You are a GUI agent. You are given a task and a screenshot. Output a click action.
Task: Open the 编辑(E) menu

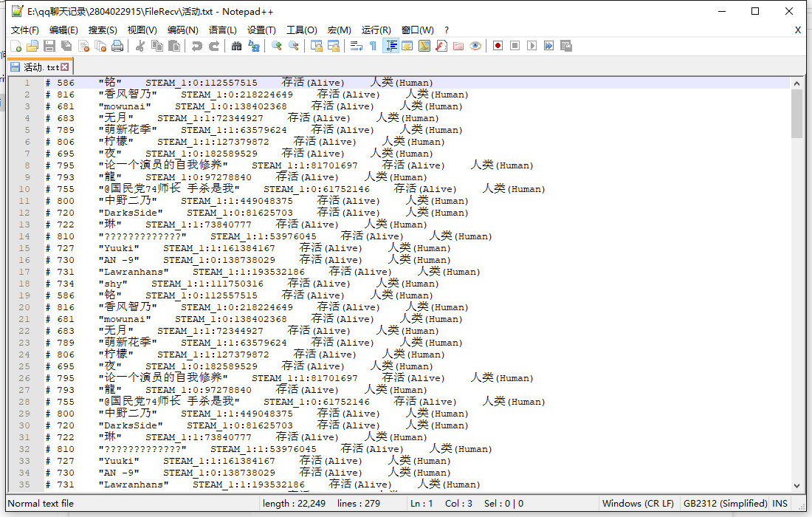(63, 30)
